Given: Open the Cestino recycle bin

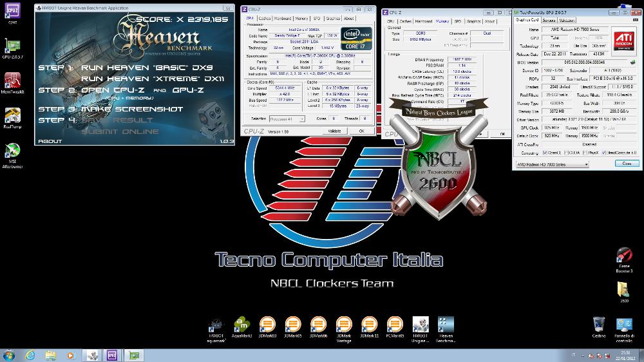Looking at the screenshot, I should pyautogui.click(x=599, y=327).
